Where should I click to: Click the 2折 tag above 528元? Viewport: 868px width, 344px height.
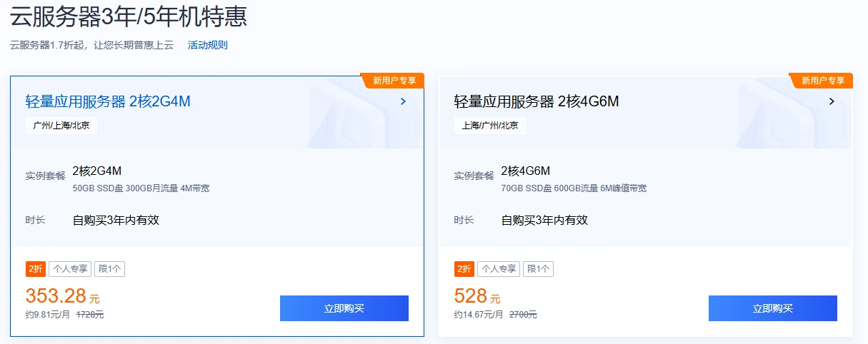[464, 269]
